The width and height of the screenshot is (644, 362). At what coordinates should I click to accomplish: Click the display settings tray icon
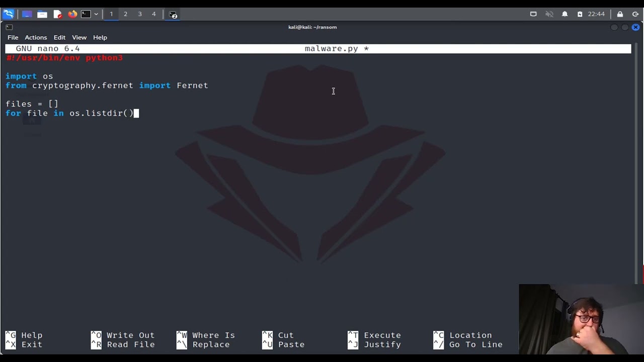coord(533,14)
